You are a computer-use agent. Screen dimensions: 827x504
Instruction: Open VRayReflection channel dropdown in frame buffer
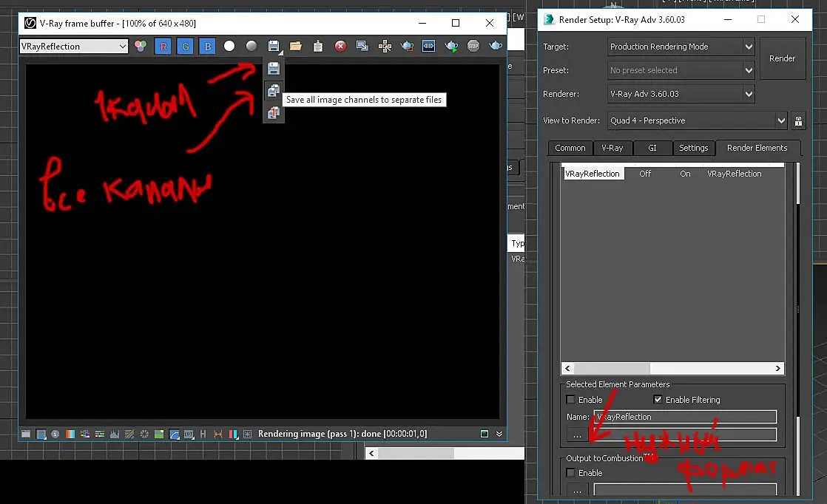(74, 47)
